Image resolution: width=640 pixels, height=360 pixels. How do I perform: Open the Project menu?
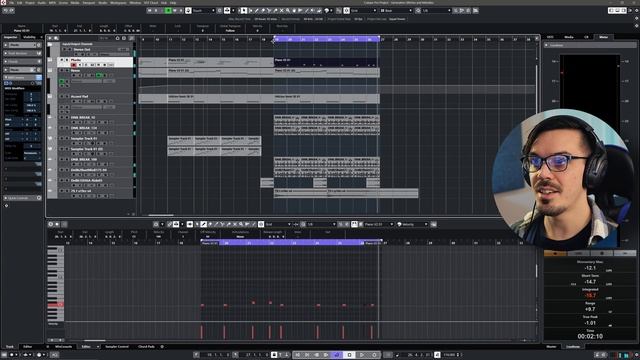(30, 2)
